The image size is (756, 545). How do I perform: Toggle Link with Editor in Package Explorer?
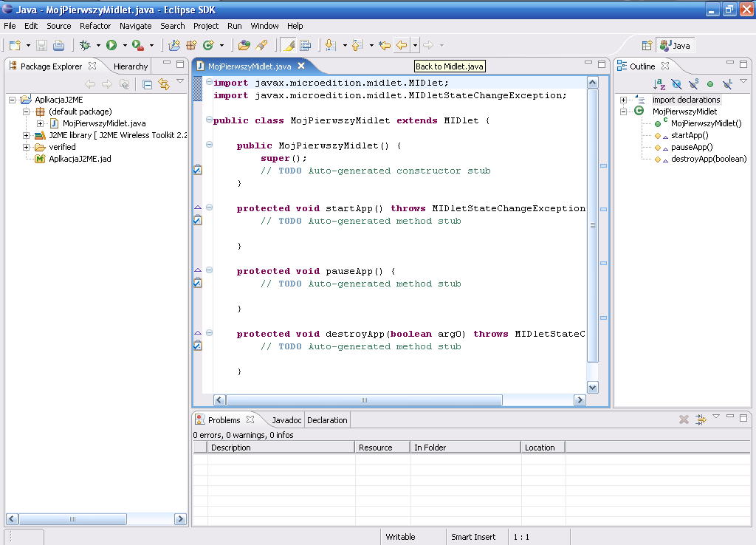pos(165,84)
